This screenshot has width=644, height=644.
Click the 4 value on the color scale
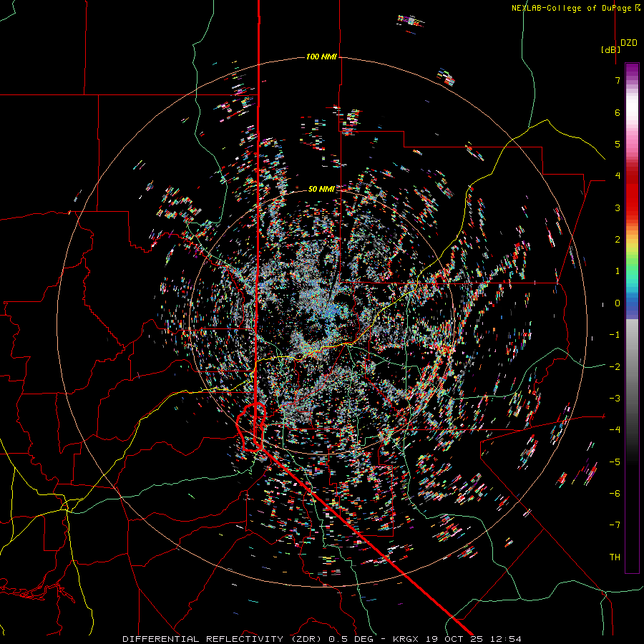(x=618, y=176)
